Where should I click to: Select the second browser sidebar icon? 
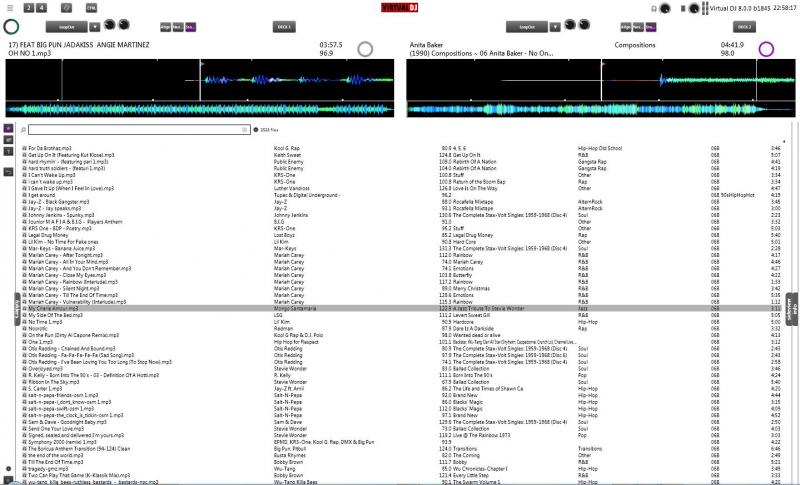(x=9, y=140)
